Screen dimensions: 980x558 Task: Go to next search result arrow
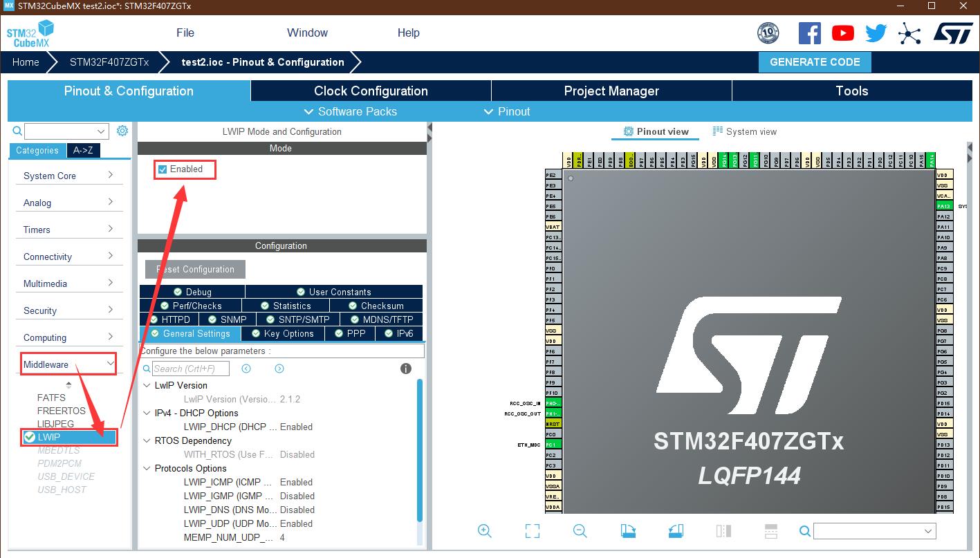click(x=279, y=369)
